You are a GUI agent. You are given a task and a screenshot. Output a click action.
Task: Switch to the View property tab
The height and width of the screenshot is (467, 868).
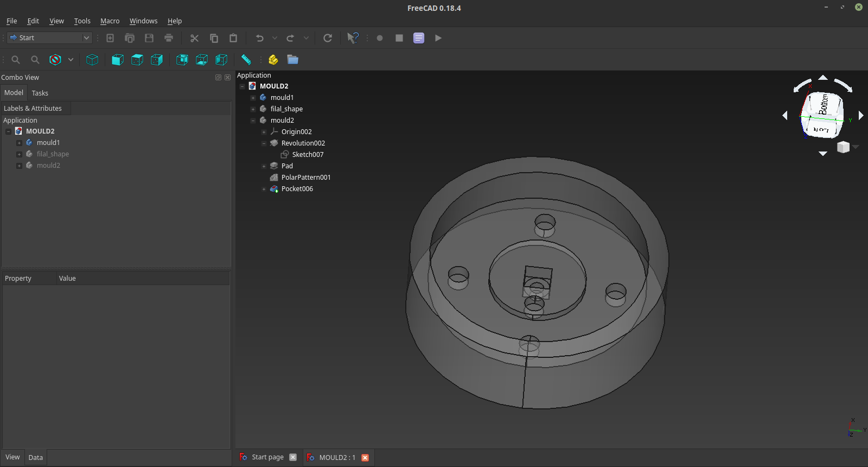pyautogui.click(x=12, y=457)
